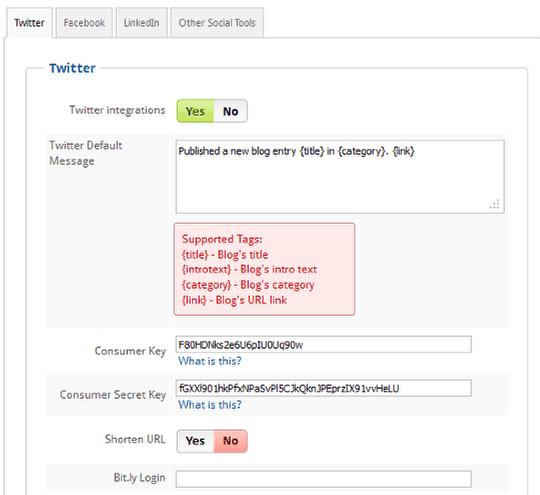540x495 pixels.
Task: Open 'What is this?' under Consumer Secret Key
Action: point(210,404)
